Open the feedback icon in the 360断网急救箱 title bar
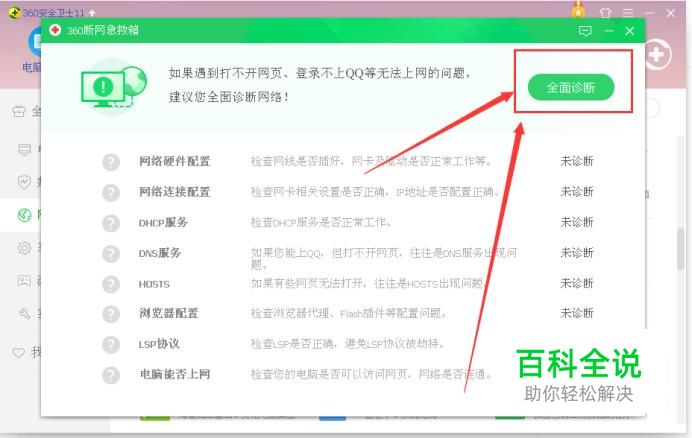This screenshot has height=438, width=692. coord(585,30)
